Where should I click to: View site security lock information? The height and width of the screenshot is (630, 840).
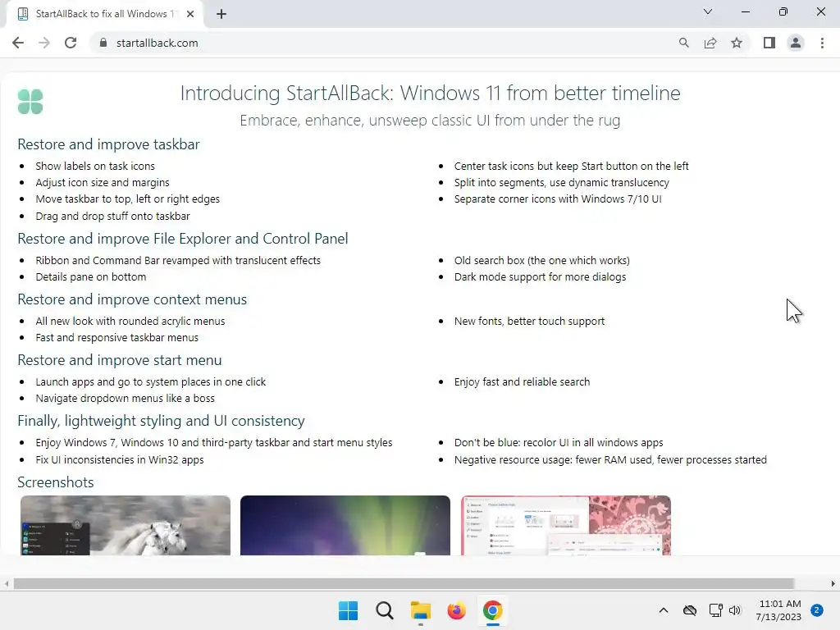pyautogui.click(x=103, y=43)
